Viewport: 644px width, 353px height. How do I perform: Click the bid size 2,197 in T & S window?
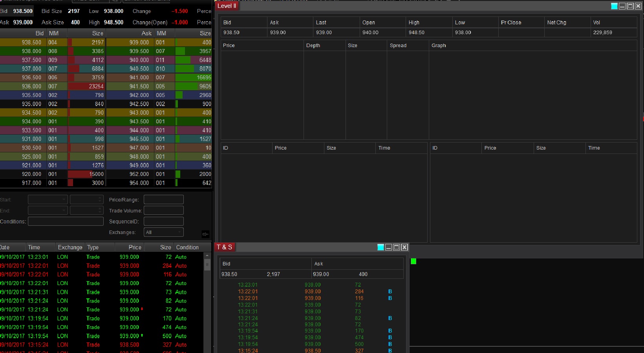point(273,274)
